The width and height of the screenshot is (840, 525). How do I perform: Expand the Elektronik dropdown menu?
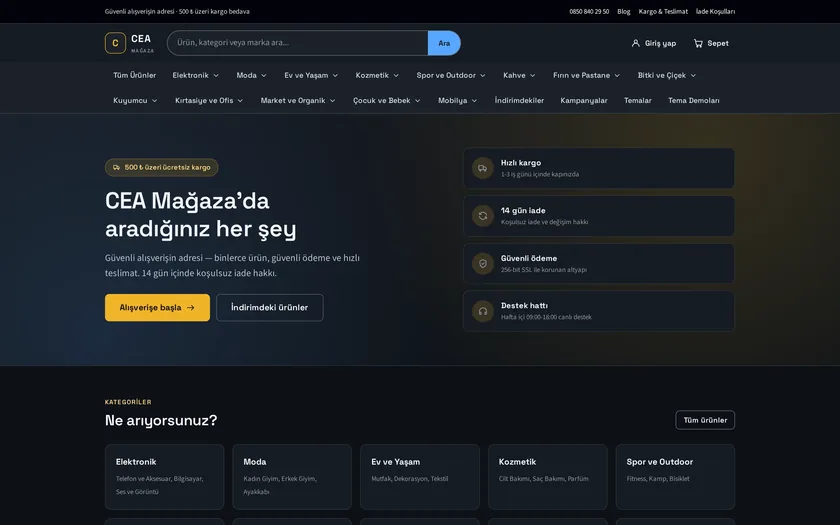[x=196, y=76]
